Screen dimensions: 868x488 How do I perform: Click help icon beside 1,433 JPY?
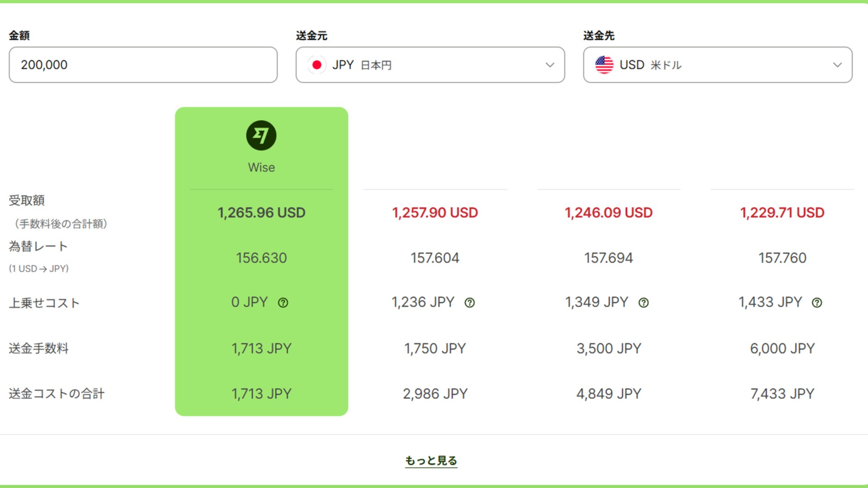[817, 303]
